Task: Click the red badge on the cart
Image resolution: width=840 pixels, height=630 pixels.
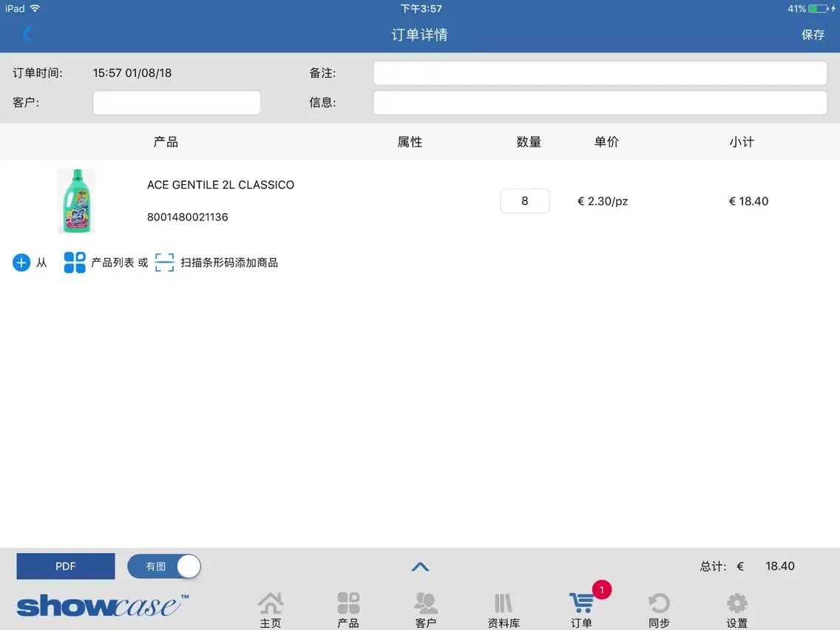Action: [x=602, y=590]
